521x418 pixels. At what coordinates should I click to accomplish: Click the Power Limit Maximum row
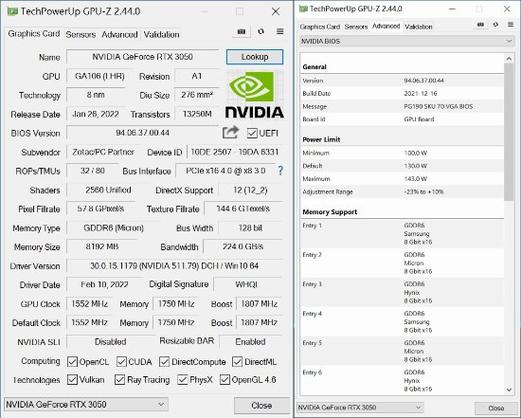[402, 179]
